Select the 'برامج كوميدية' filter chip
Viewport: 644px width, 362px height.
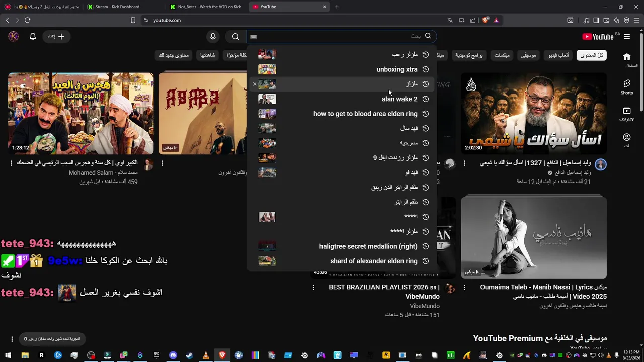click(x=469, y=55)
